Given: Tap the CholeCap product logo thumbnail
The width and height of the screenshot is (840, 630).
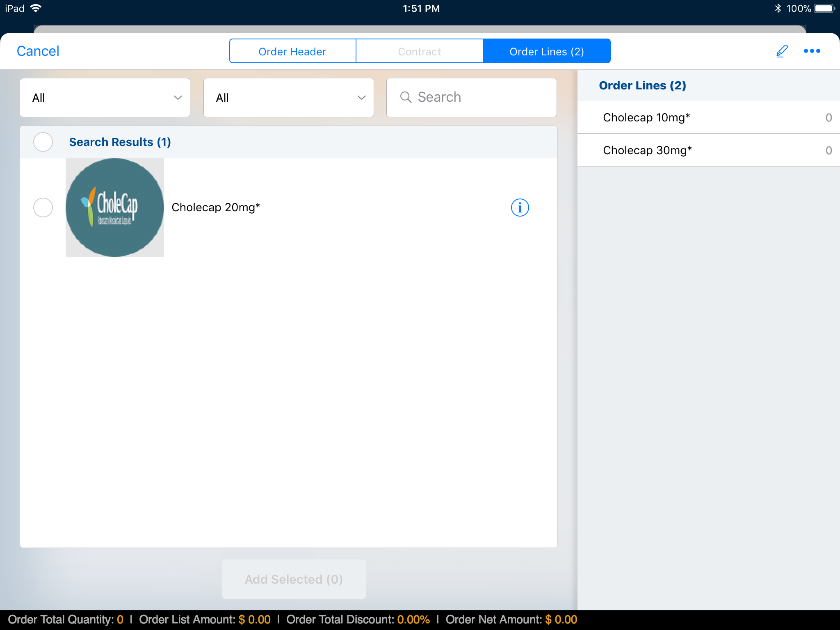Looking at the screenshot, I should (115, 208).
